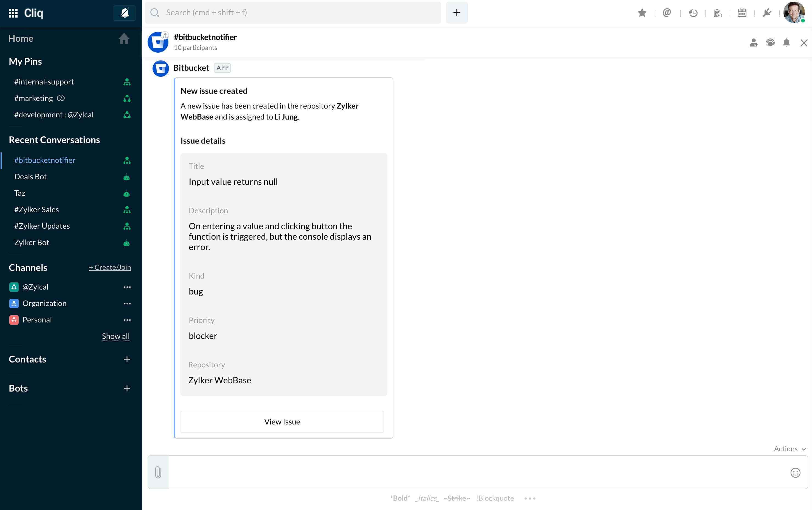
Task: Open history clock icon in top bar
Action: (x=693, y=13)
